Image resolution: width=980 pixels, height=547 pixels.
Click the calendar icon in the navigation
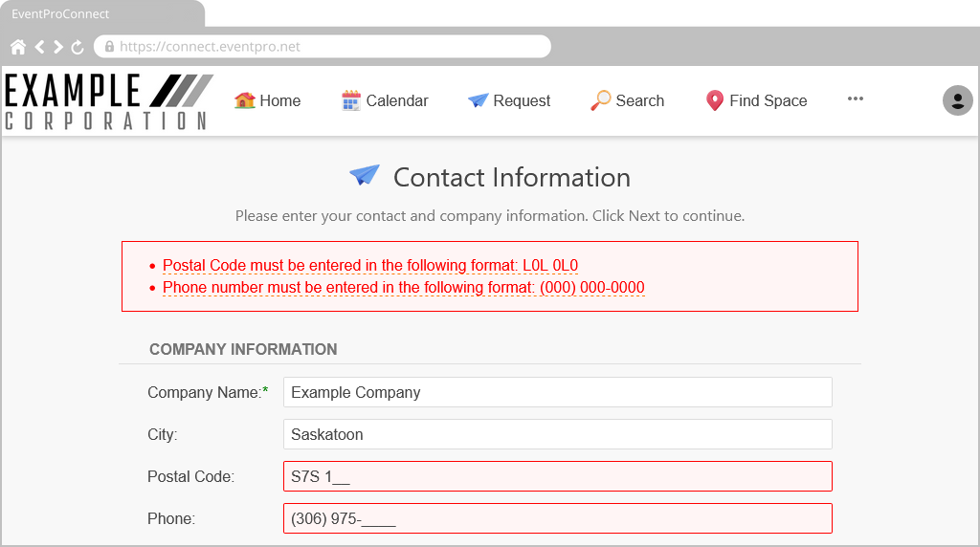click(x=351, y=99)
